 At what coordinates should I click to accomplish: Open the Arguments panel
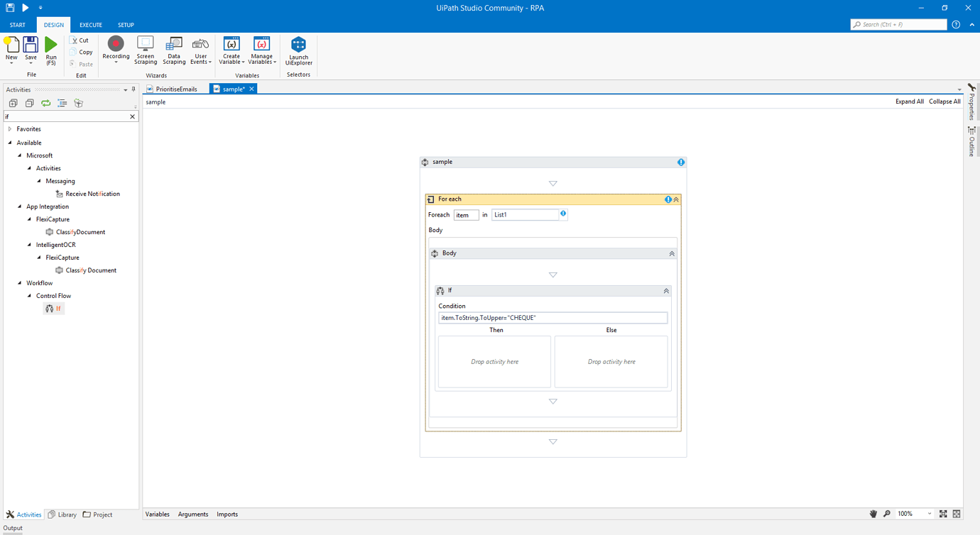coord(193,514)
